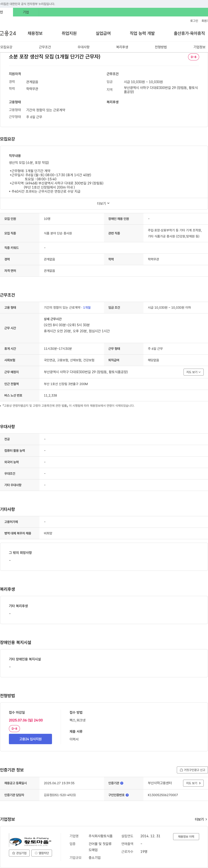
Task: Open 지도 보기 dropdown in 근무 예정지 row
Action: (193, 372)
